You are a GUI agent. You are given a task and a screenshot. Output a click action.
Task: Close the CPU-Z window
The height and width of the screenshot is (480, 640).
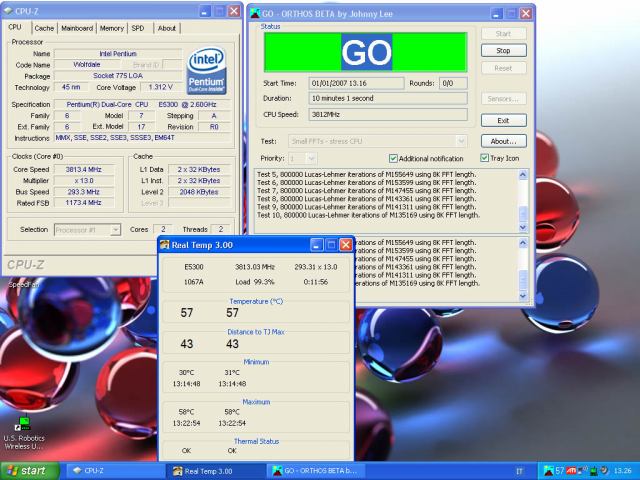234,11
